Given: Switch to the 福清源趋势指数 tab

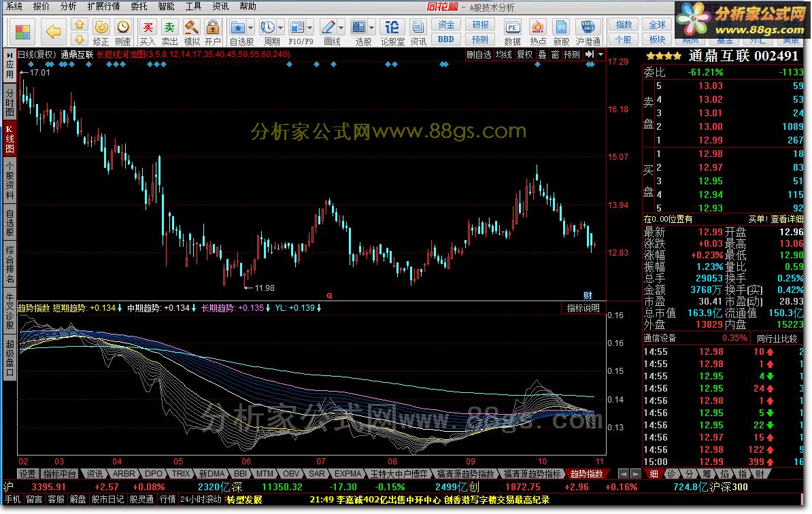Looking at the screenshot, I should 466,474.
